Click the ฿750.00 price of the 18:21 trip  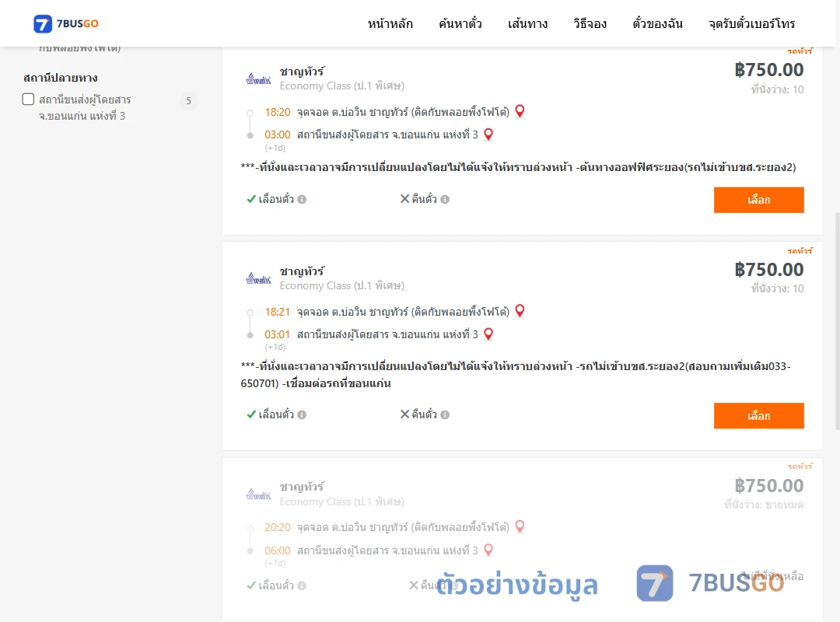(x=768, y=270)
